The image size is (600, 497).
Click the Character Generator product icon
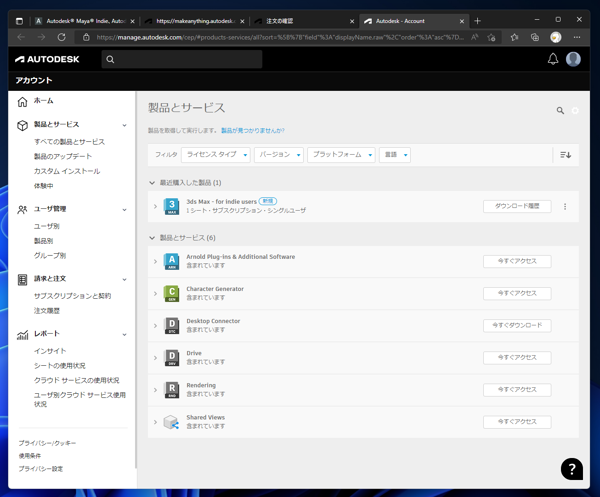172,294
